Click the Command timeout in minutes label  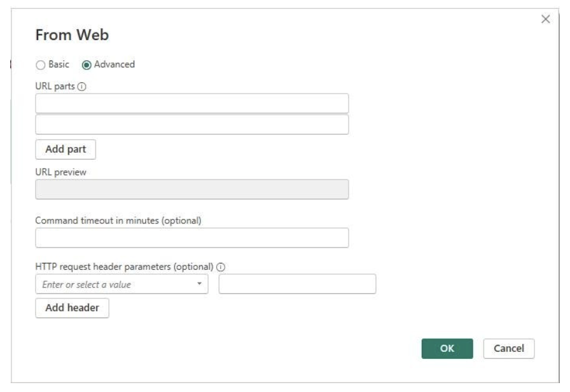[118, 221]
